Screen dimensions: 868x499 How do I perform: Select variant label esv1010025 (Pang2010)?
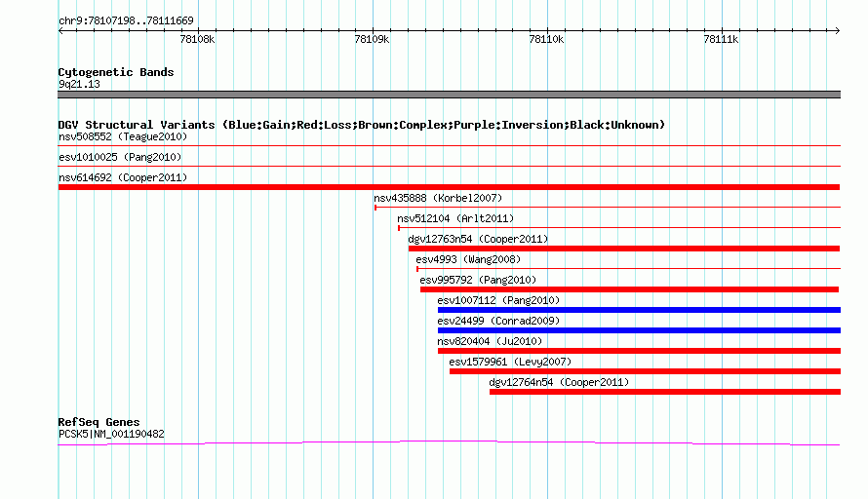click(x=120, y=157)
